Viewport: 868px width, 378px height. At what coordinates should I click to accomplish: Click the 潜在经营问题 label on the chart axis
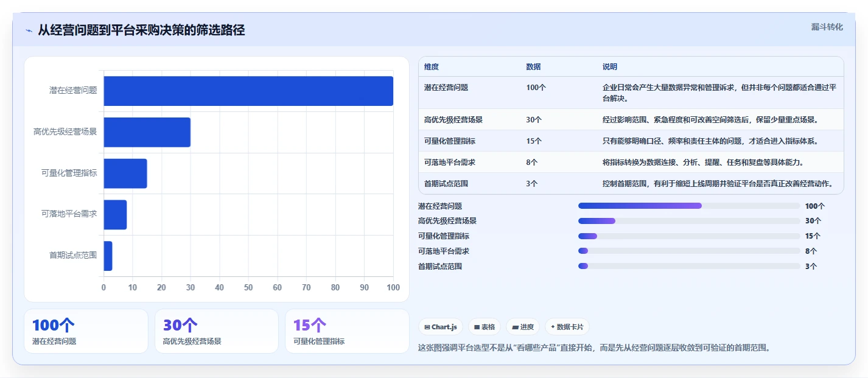pyautogui.click(x=73, y=90)
